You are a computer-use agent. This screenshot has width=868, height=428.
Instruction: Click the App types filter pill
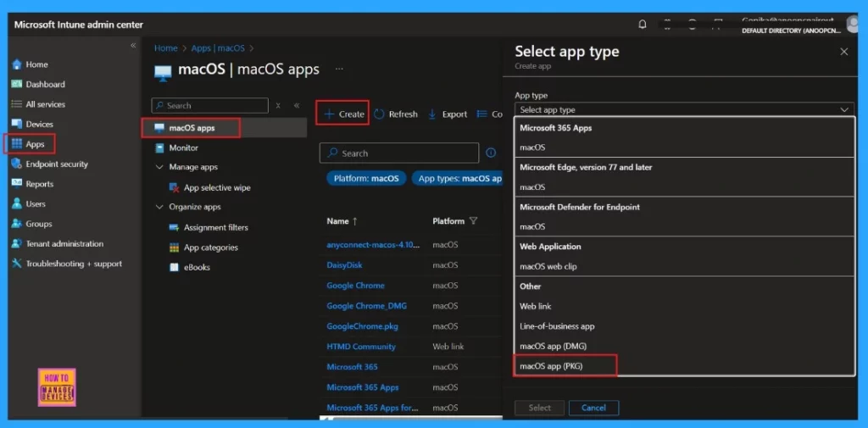457,179
